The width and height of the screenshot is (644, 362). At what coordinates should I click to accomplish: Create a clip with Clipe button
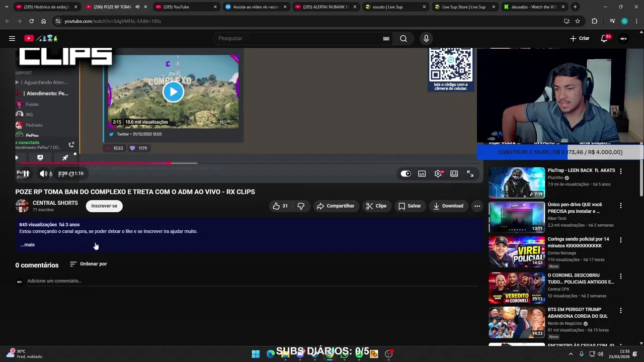376,206
